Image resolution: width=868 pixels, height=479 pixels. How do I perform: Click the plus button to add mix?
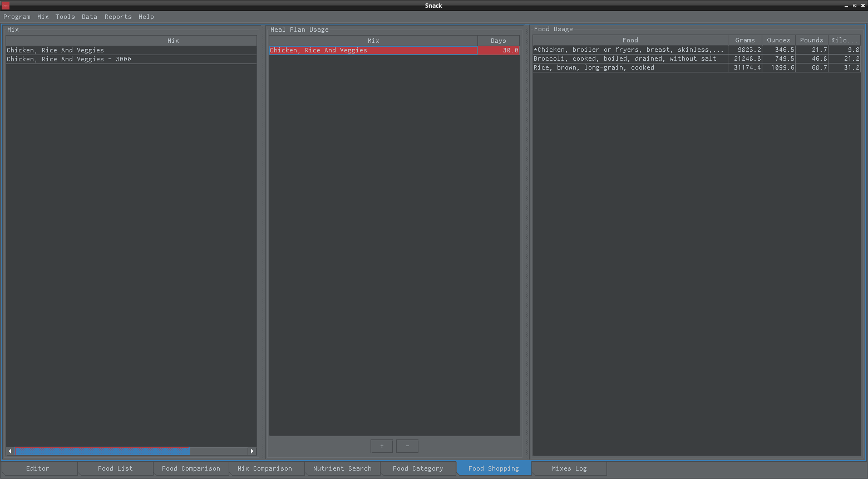(382, 446)
